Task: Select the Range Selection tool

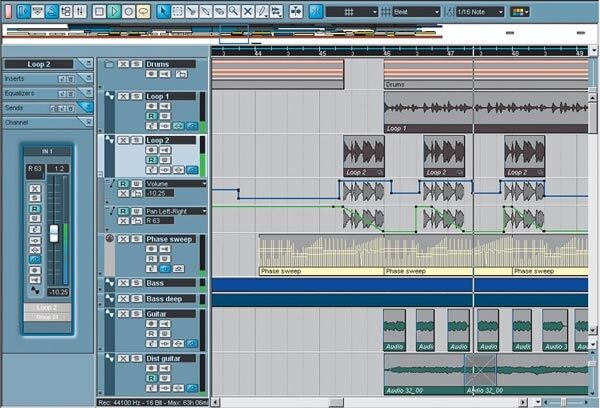Action: (177, 11)
